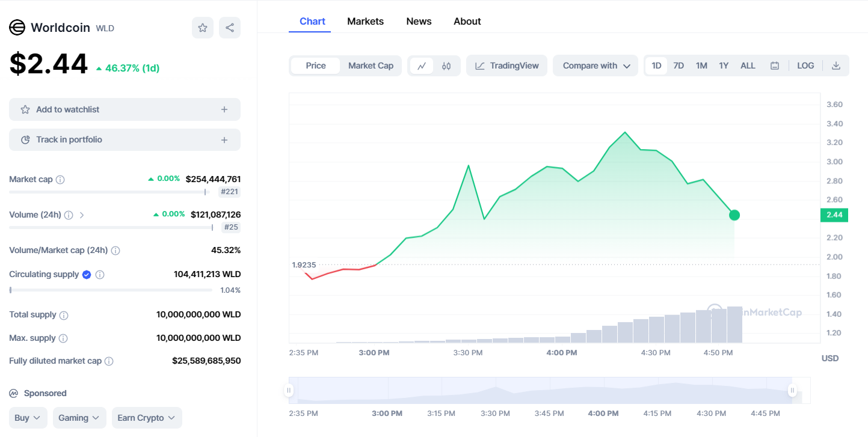Toggle LOG scale
868x437 pixels.
(805, 66)
